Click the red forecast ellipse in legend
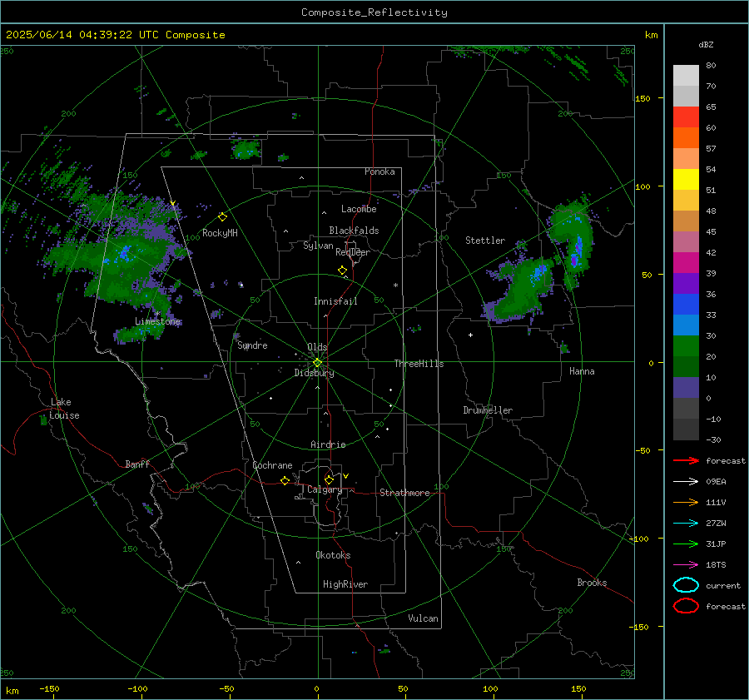The width and height of the screenshot is (749, 700). click(686, 606)
